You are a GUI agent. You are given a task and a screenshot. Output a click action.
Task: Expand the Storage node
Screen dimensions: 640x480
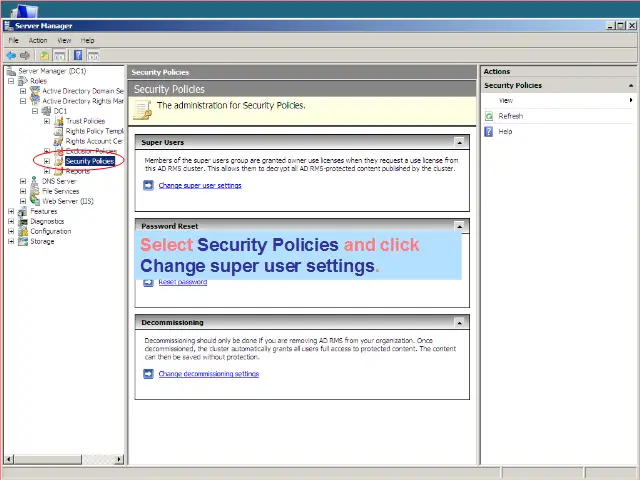[11, 241]
